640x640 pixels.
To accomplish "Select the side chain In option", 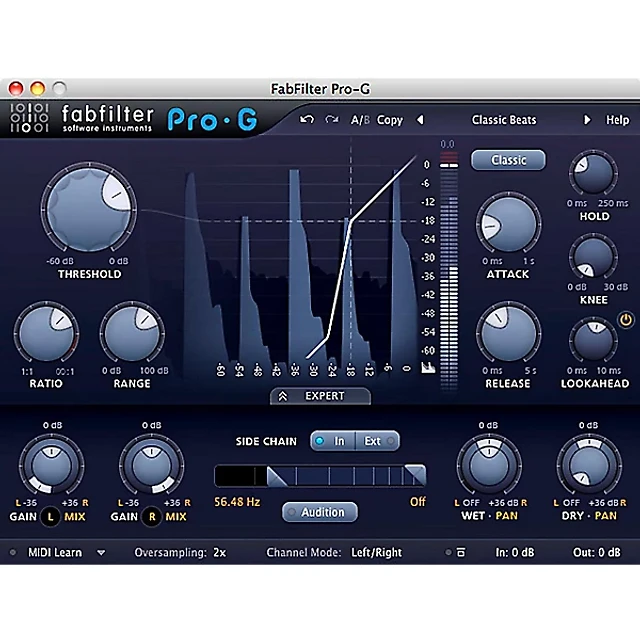I will pyautogui.click(x=332, y=441).
